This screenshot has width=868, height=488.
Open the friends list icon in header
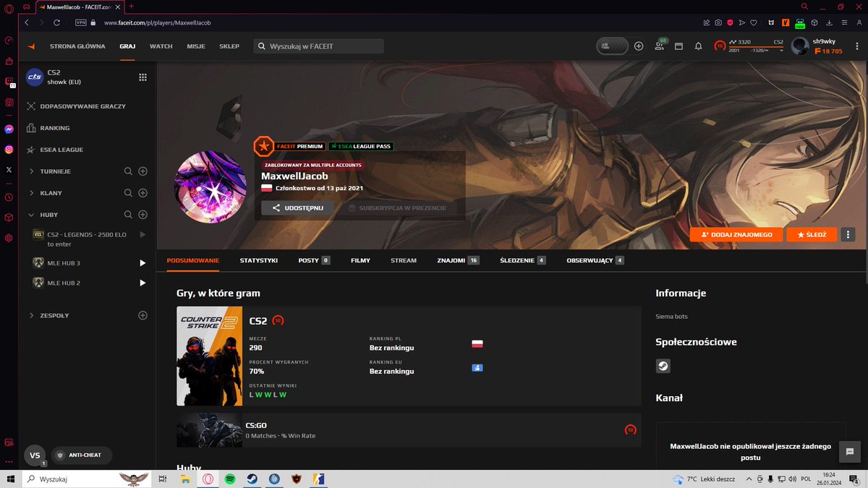click(660, 46)
